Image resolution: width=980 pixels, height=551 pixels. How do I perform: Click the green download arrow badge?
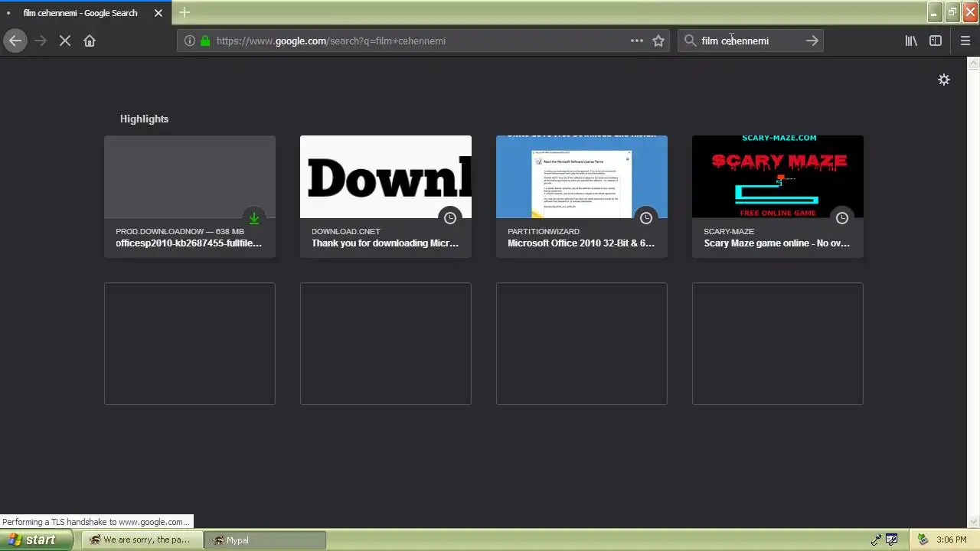coord(254,218)
